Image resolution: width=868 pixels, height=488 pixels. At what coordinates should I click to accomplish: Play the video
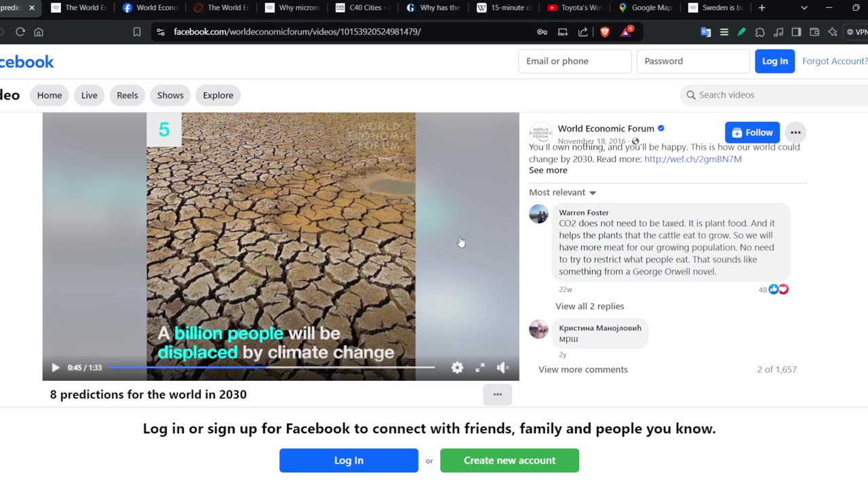[x=55, y=367]
